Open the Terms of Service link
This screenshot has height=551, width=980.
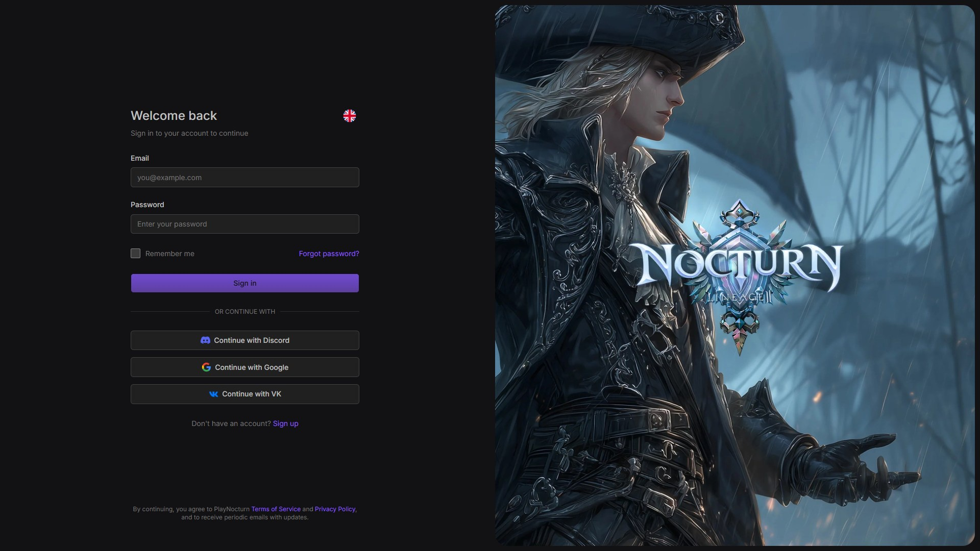[276, 509]
